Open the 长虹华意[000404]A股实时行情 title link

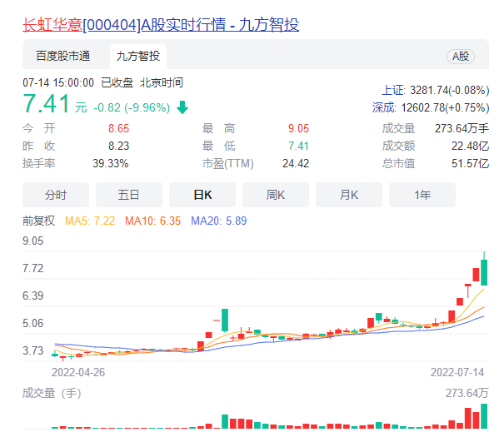click(x=161, y=25)
